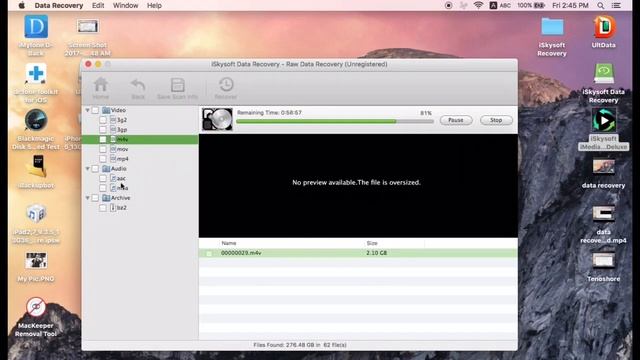Check the Video folder checkbox
This screenshot has width=640, height=360.
click(x=95, y=110)
